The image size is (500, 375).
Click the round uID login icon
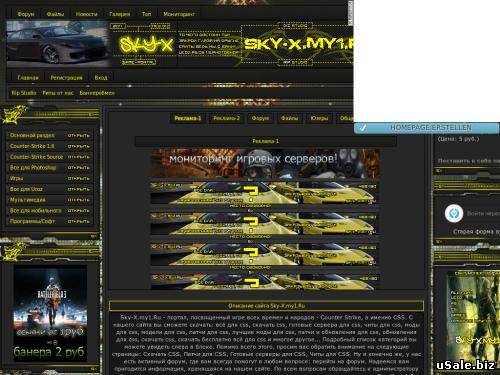[454, 213]
